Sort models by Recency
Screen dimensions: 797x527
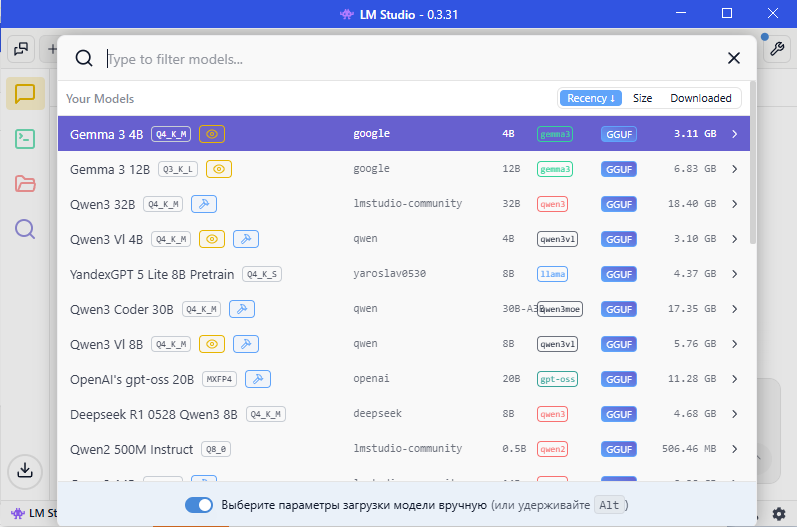pyautogui.click(x=591, y=98)
